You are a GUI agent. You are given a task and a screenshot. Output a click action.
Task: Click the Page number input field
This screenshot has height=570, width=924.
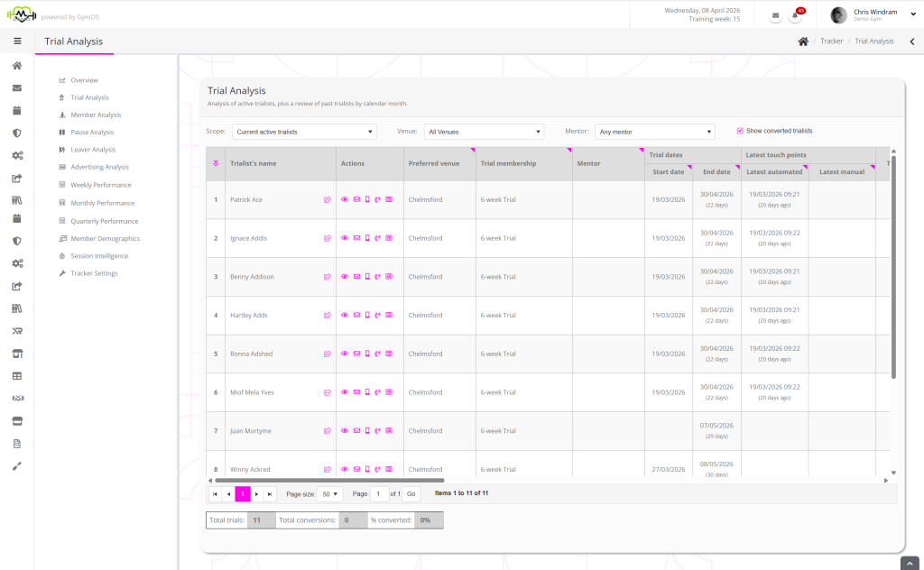pyautogui.click(x=380, y=494)
